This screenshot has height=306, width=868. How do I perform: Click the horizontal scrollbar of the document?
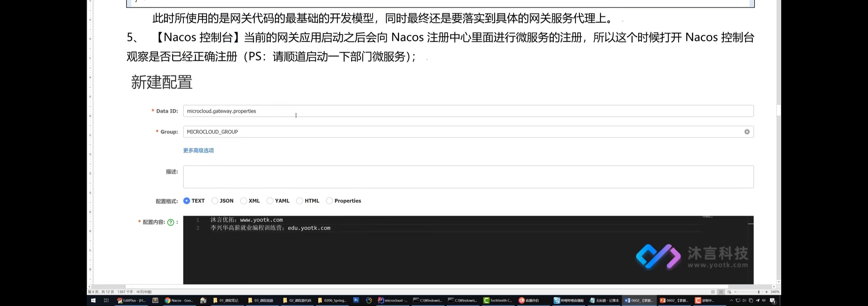coord(427,286)
